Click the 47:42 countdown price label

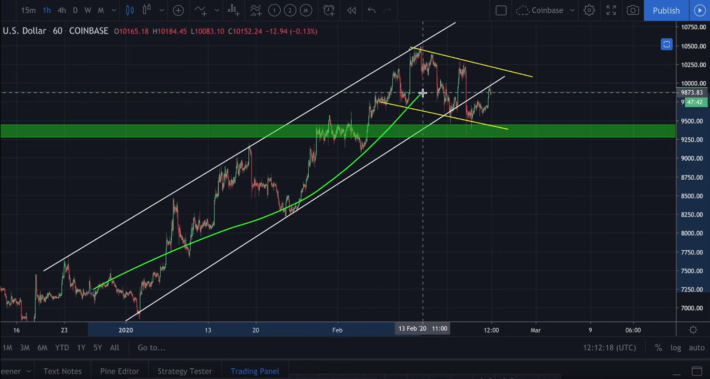coord(695,102)
